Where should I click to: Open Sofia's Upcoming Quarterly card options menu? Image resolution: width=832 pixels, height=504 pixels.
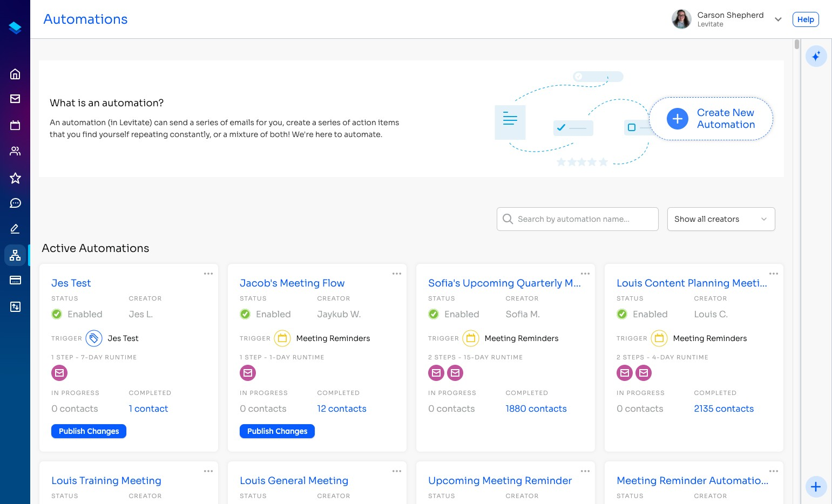pyautogui.click(x=585, y=274)
